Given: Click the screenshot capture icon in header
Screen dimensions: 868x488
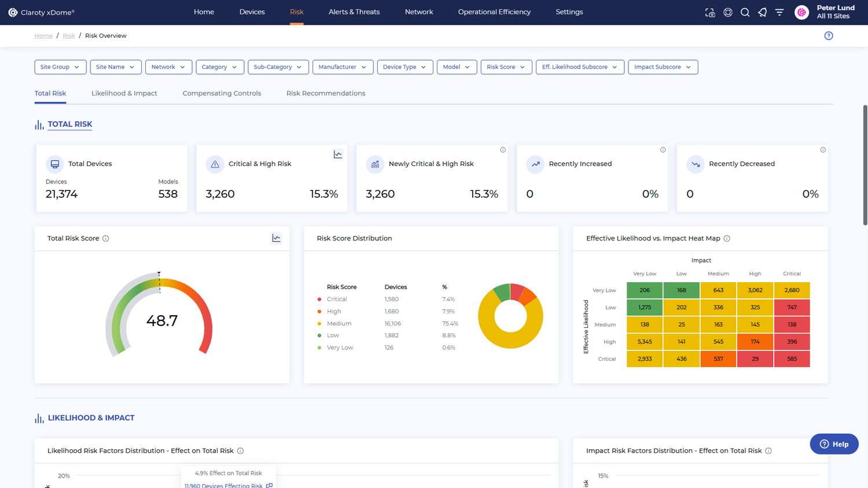Looking at the screenshot, I should [x=710, y=12].
